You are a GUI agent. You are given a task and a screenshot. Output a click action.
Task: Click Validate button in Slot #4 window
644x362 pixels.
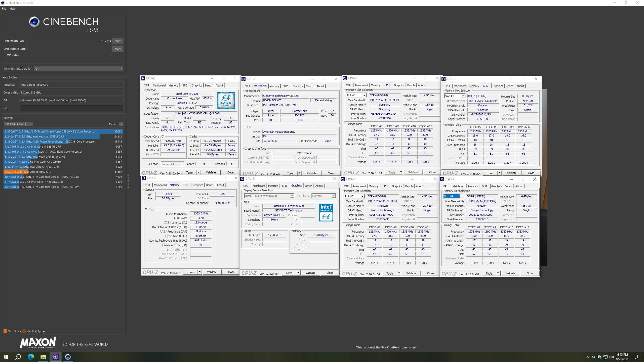pos(510,274)
